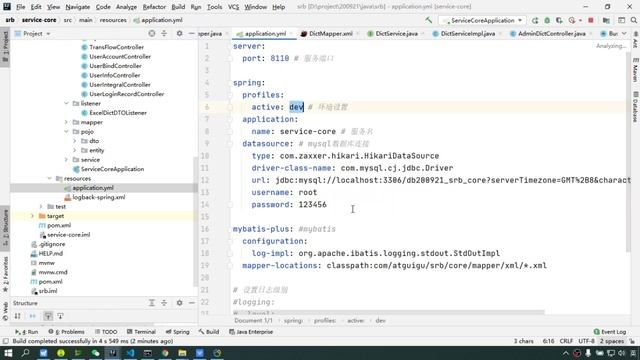This screenshot has height=360, width=640.
Task: Hide the Structure panel with minus icon
Action: pos(191,303)
